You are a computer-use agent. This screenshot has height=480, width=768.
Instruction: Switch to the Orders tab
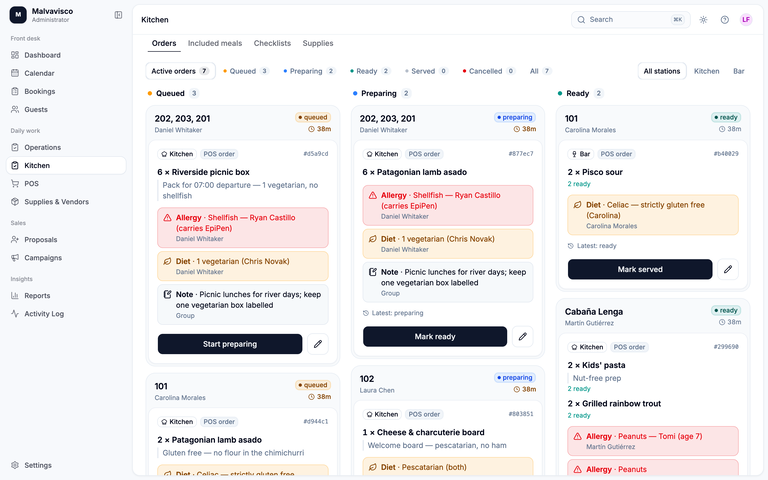point(164,43)
